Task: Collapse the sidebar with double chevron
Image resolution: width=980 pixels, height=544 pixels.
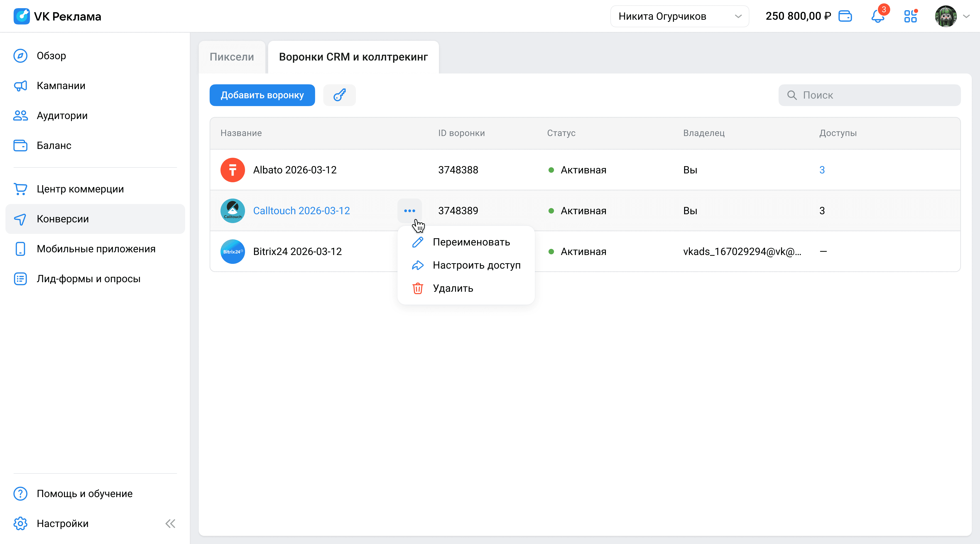Action: [x=170, y=523]
